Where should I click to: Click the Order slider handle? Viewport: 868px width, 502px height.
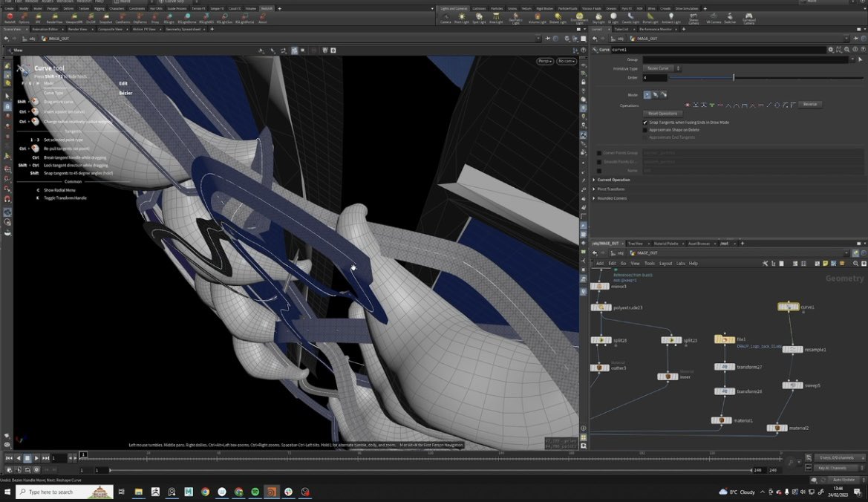734,77
